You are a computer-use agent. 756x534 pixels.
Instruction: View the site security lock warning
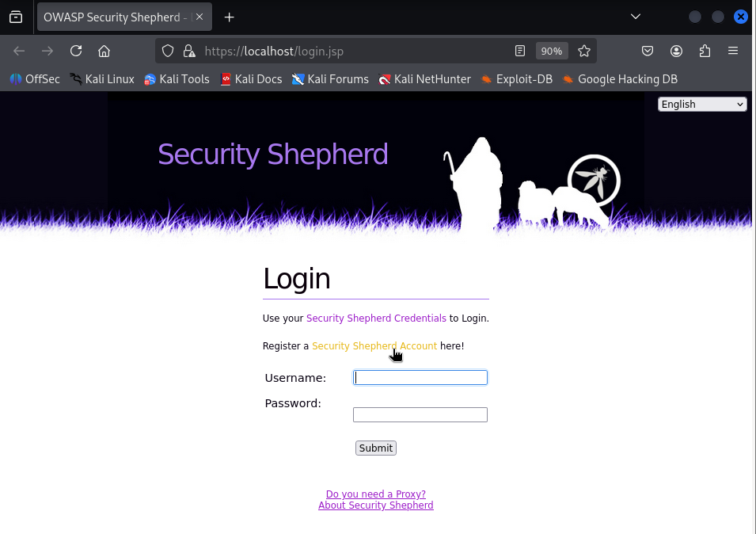[189, 51]
